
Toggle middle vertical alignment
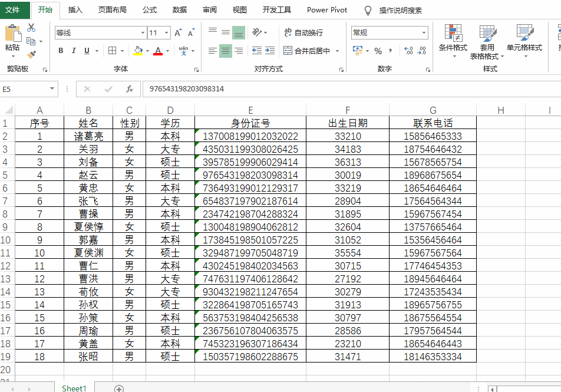pos(225,32)
